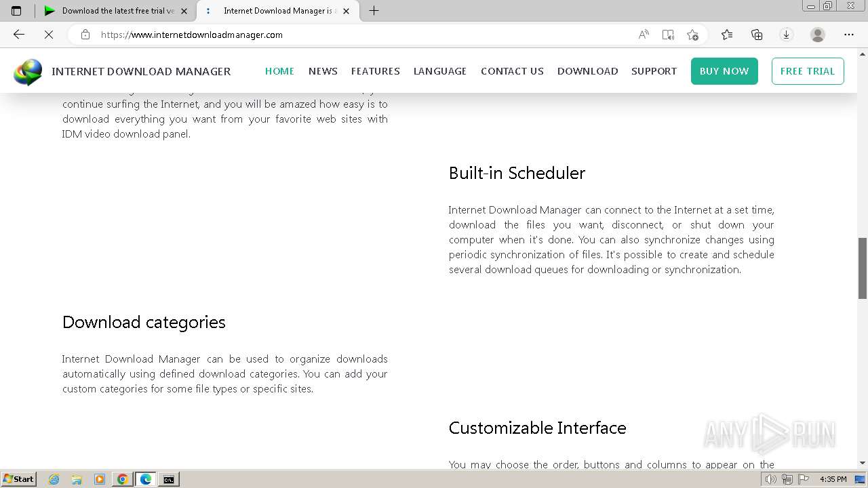
Task: Click Show desktop button beside clock
Action: tap(861, 479)
